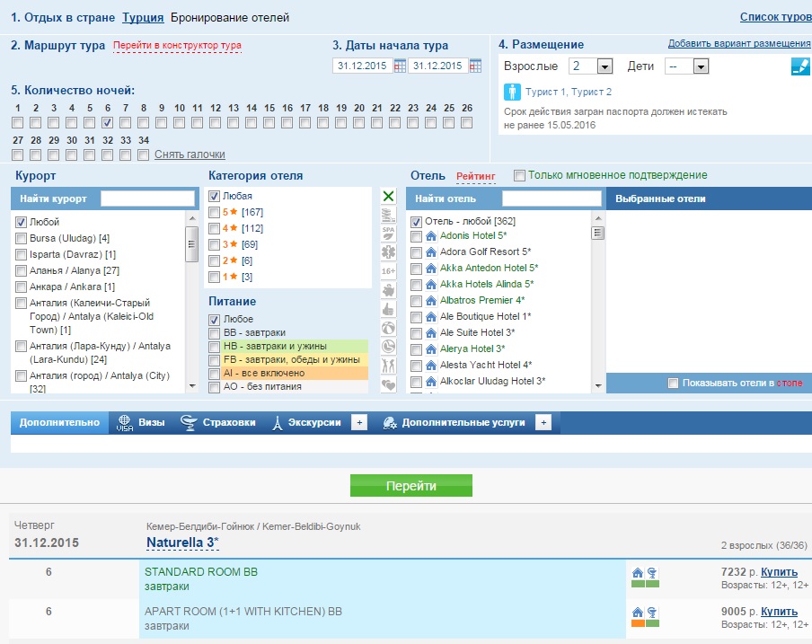Open the calendar for the first start date
The width and height of the screenshot is (812, 644).
point(400,66)
